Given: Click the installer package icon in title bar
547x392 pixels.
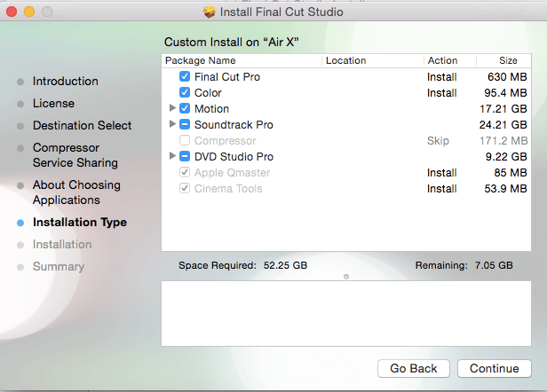Looking at the screenshot, I should tap(210, 12).
